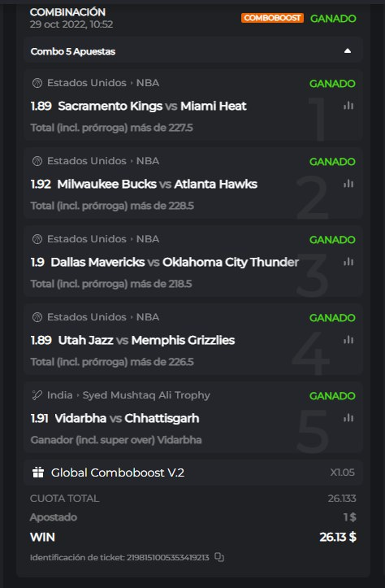385x588 pixels.
Task: Click the Combo 5 Apuestas header
Action: (x=192, y=51)
